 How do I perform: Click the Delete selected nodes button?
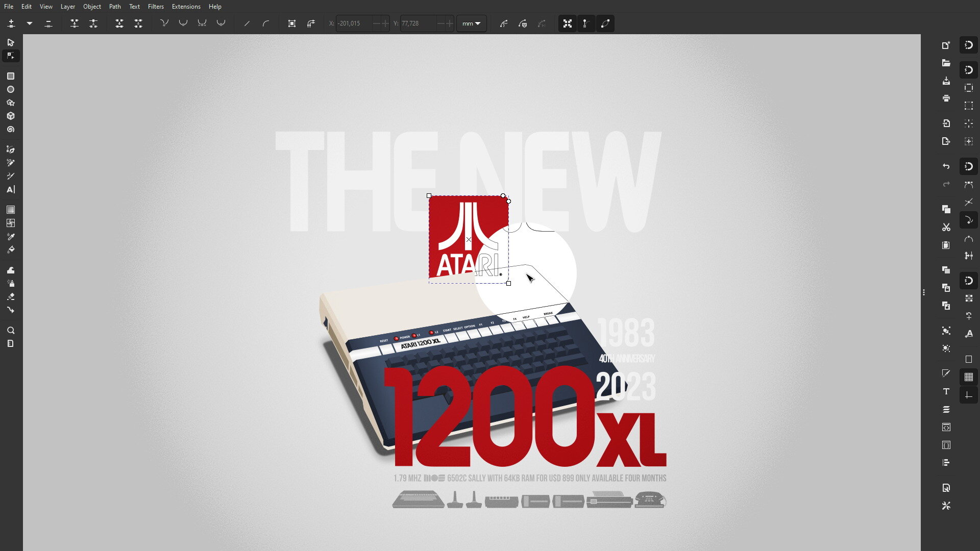(48, 23)
